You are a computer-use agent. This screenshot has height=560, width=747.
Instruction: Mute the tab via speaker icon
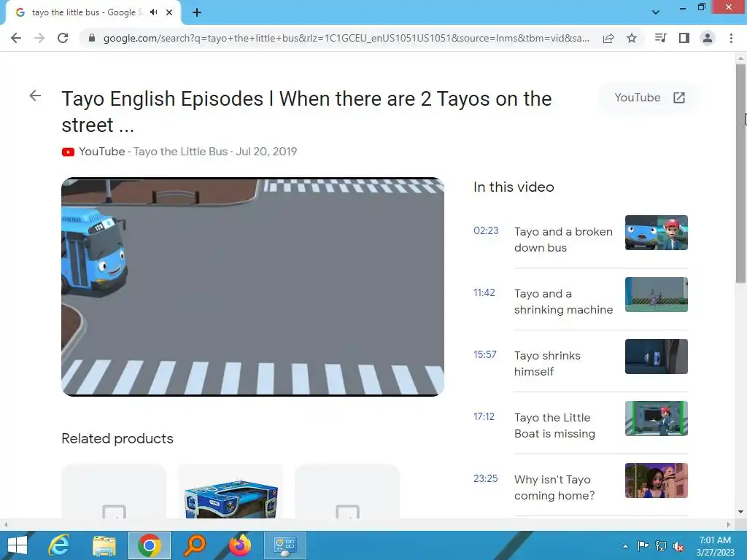tap(153, 12)
